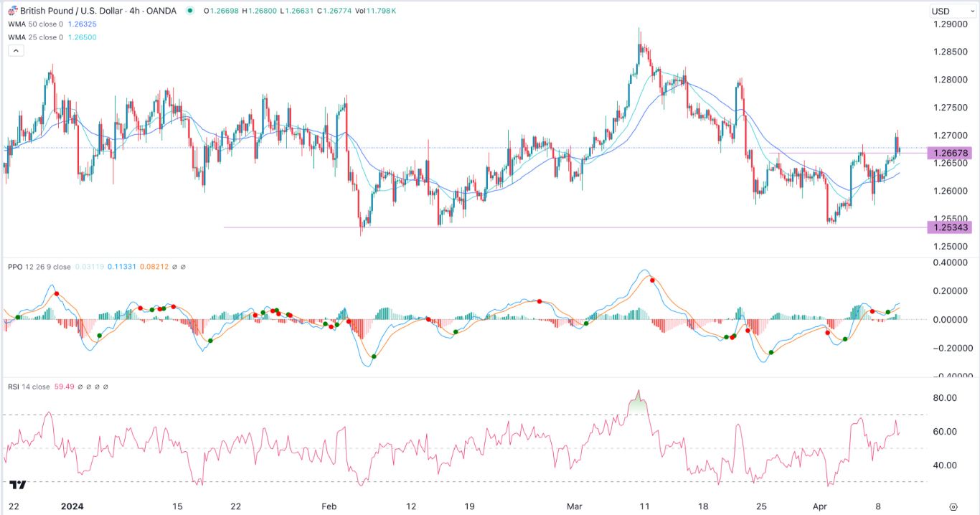Click the GBP/USD flag icon in the legend

point(12,10)
